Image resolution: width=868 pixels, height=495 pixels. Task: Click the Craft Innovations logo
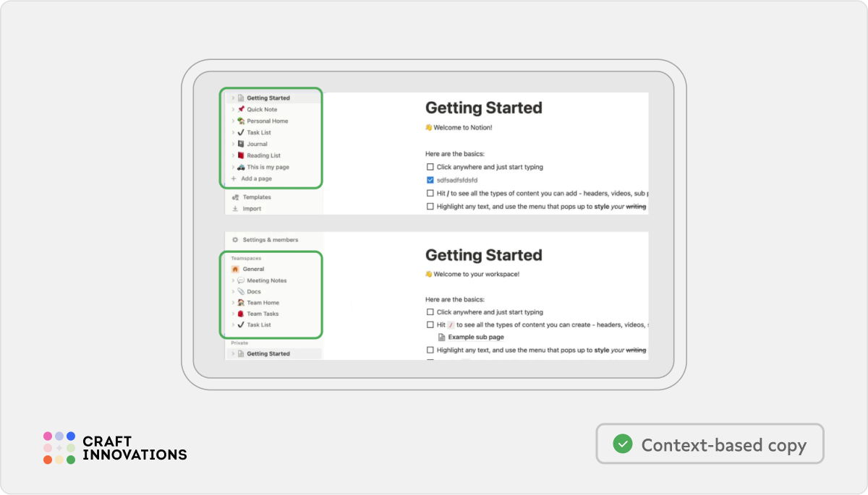tap(115, 447)
